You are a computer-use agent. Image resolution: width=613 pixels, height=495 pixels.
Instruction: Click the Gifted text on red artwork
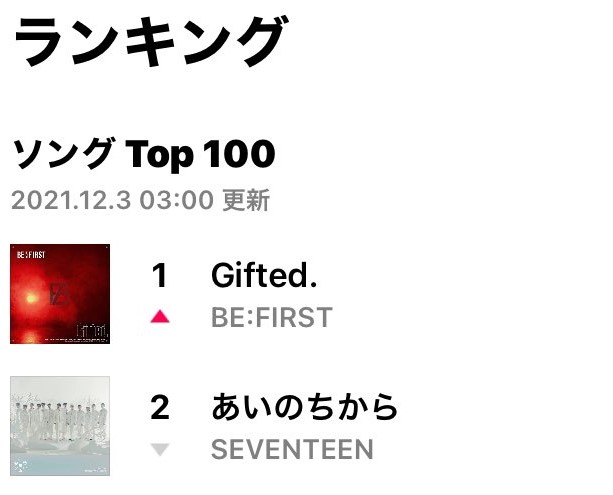pyautogui.click(x=92, y=330)
